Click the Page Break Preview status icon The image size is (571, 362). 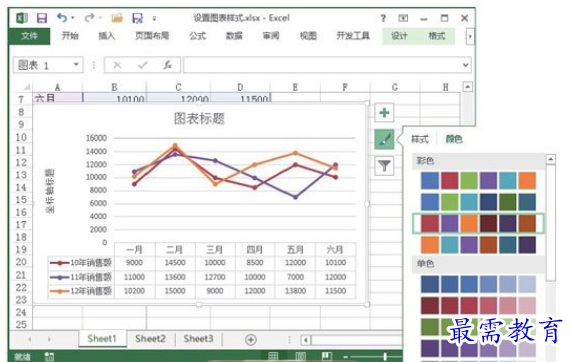[327, 356]
